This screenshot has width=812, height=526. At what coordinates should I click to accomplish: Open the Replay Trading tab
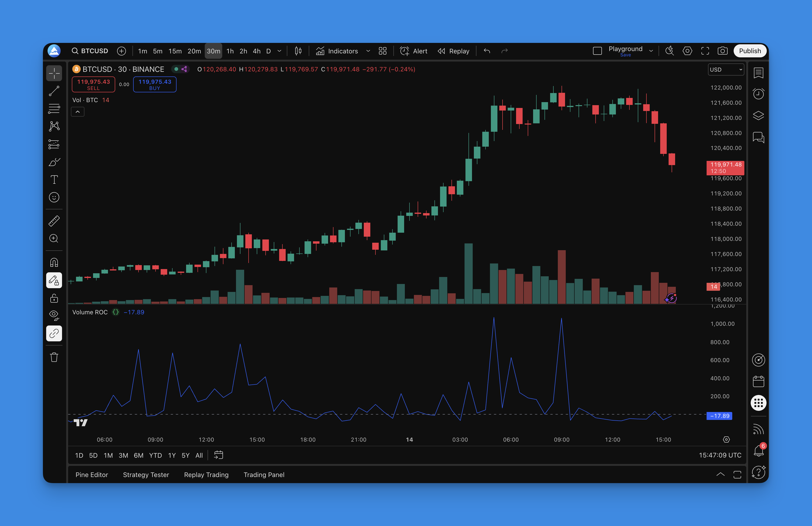(206, 474)
